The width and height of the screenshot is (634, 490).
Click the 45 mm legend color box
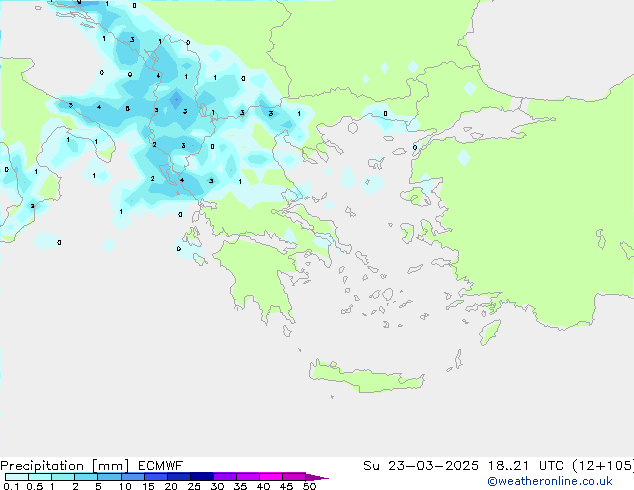pos(294,477)
